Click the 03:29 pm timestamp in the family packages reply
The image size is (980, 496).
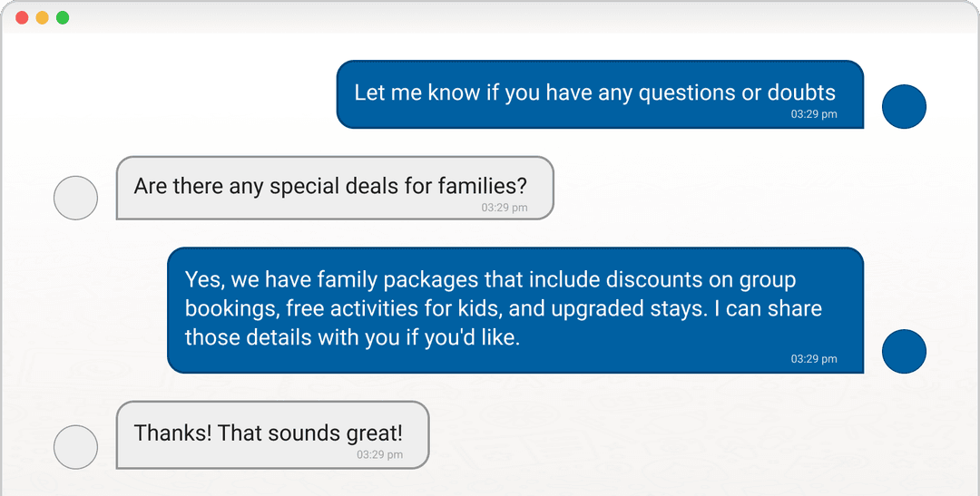tap(814, 358)
